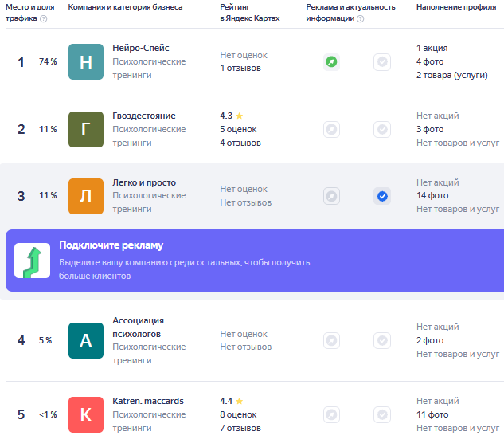
Task: Click the advertising arrow icon for Ассоциация психологов
Action: [331, 340]
